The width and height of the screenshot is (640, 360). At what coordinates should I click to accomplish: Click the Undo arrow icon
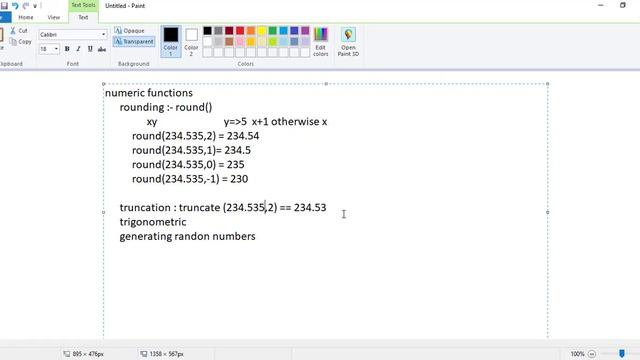click(x=15, y=6)
